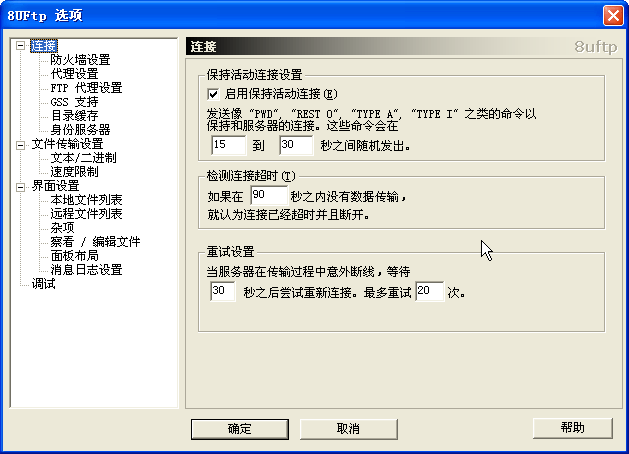Open 本地文件列表 settings
This screenshot has width=629, height=454.
pyautogui.click(x=86, y=200)
